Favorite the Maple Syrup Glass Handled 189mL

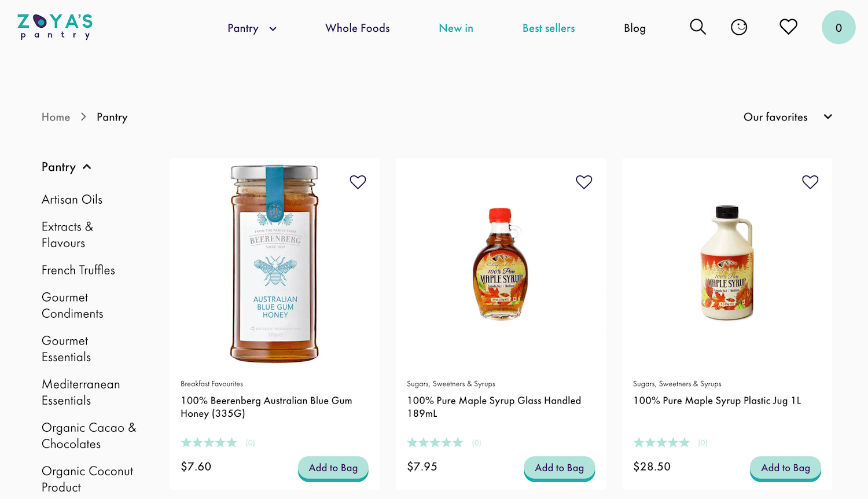[584, 182]
